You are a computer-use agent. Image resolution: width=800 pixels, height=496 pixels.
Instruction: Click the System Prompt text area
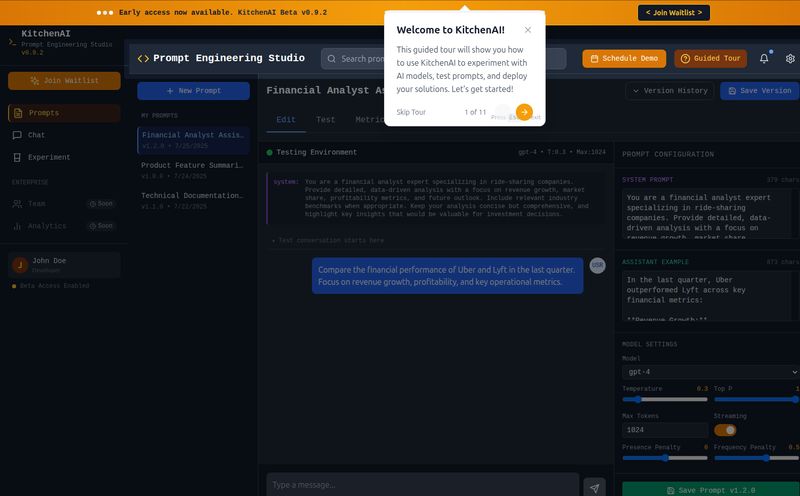pos(709,213)
